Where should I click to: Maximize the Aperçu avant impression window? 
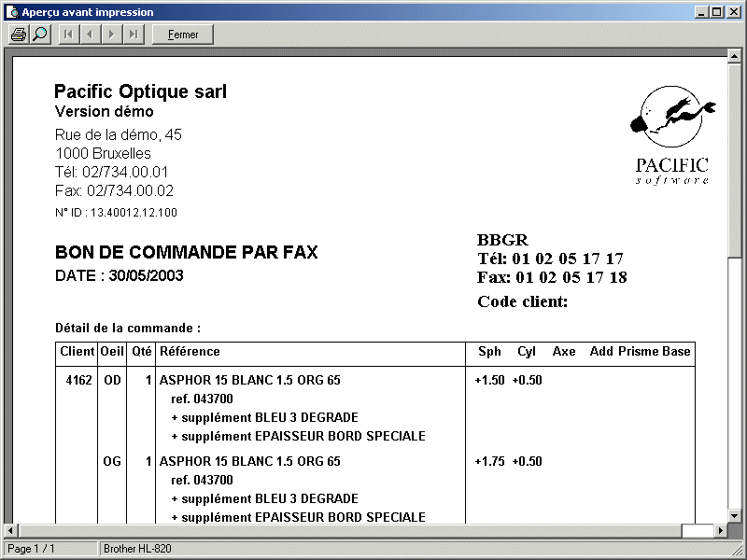coord(716,12)
